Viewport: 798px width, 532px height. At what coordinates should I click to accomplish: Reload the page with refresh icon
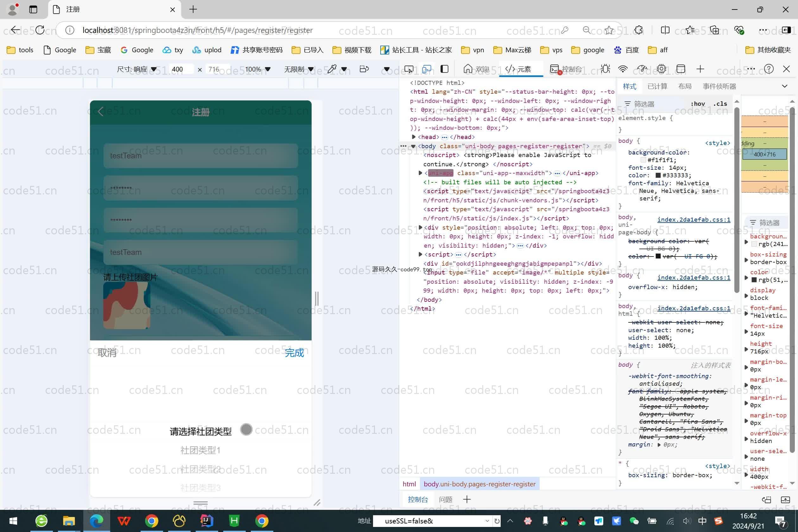coord(40,30)
